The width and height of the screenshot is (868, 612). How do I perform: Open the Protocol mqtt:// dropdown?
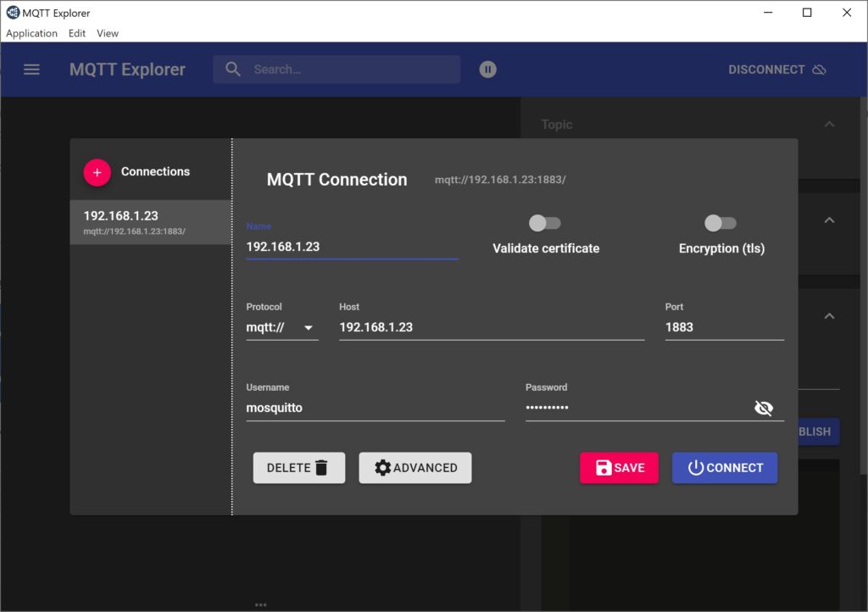281,327
